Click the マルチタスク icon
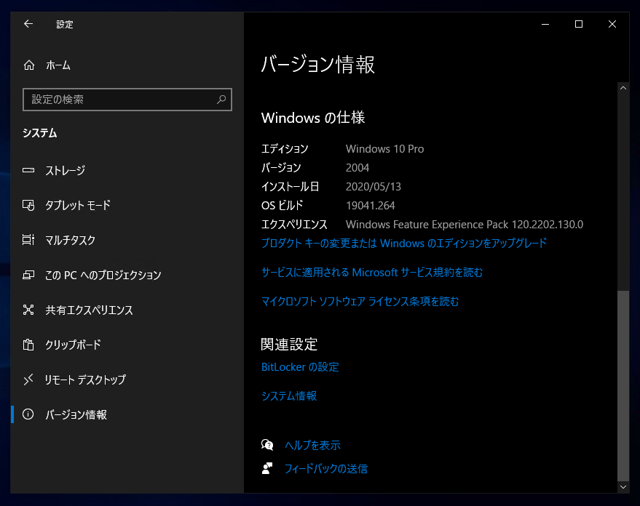640x506 pixels. click(28, 240)
